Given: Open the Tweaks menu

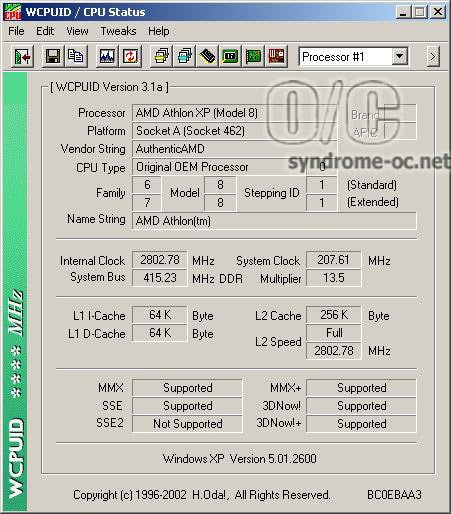Looking at the screenshot, I should coord(118,31).
